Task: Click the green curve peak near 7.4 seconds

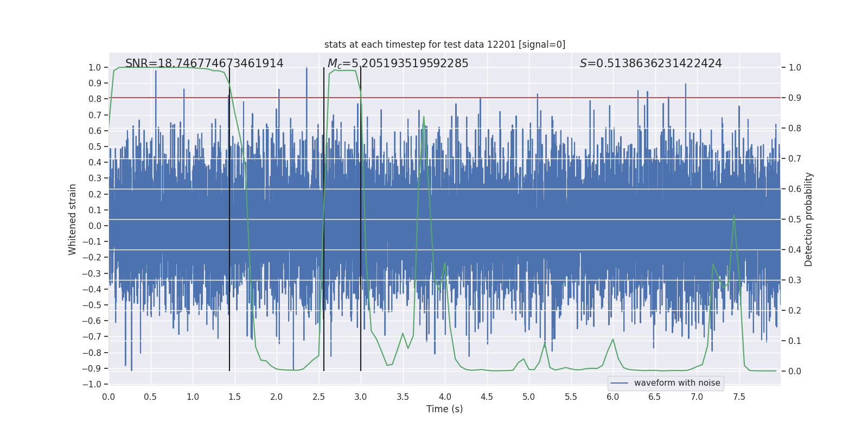Action: (x=734, y=215)
